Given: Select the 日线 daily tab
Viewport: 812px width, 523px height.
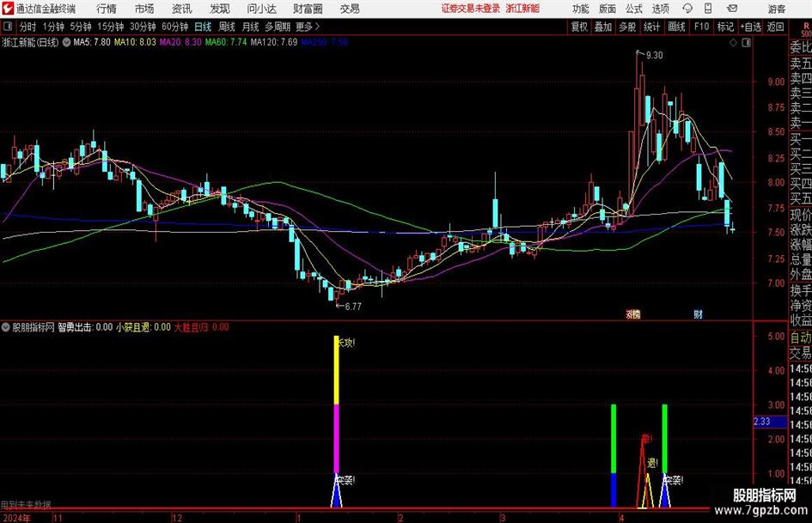Looking at the screenshot, I should click(x=203, y=27).
